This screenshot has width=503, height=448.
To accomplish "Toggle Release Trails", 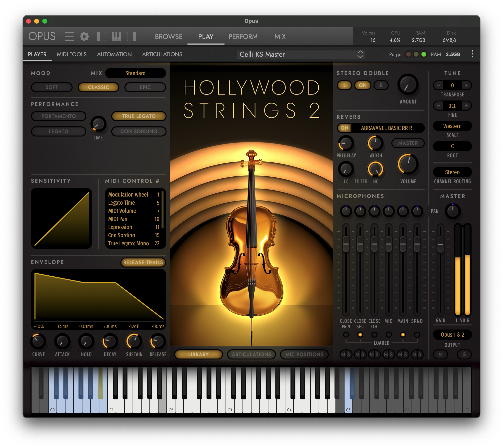I will click(143, 262).
